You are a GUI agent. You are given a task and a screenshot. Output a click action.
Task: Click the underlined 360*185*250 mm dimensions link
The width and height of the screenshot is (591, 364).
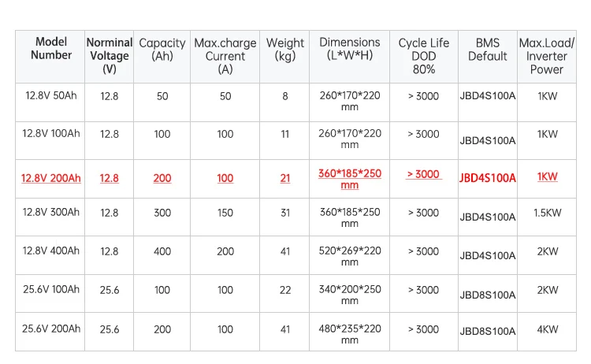tap(349, 179)
